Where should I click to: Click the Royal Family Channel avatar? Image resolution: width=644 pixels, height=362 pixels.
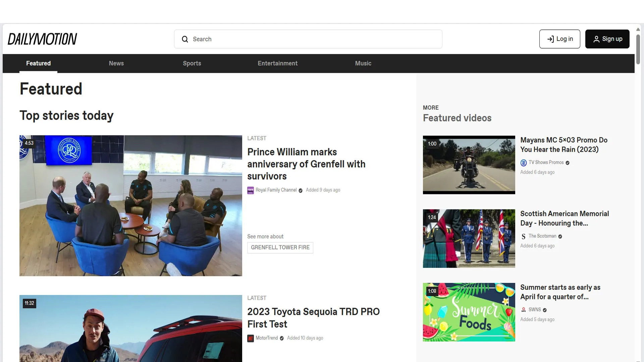click(251, 190)
